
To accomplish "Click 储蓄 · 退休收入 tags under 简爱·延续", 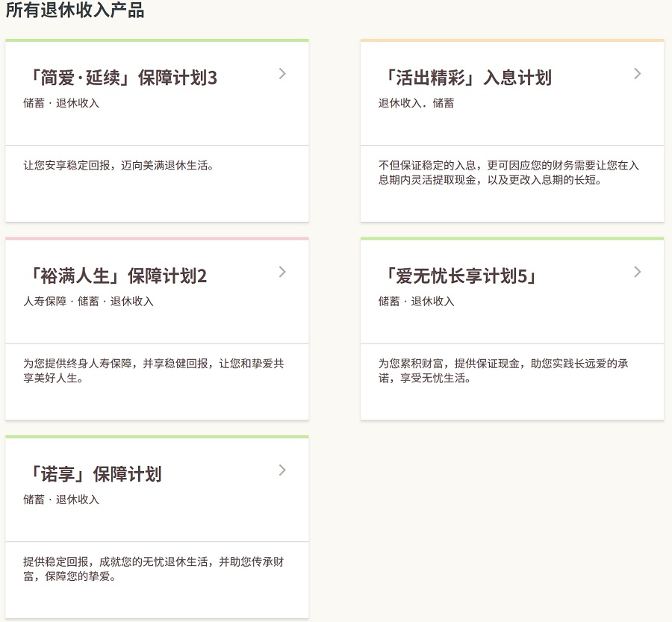I will (x=61, y=103).
